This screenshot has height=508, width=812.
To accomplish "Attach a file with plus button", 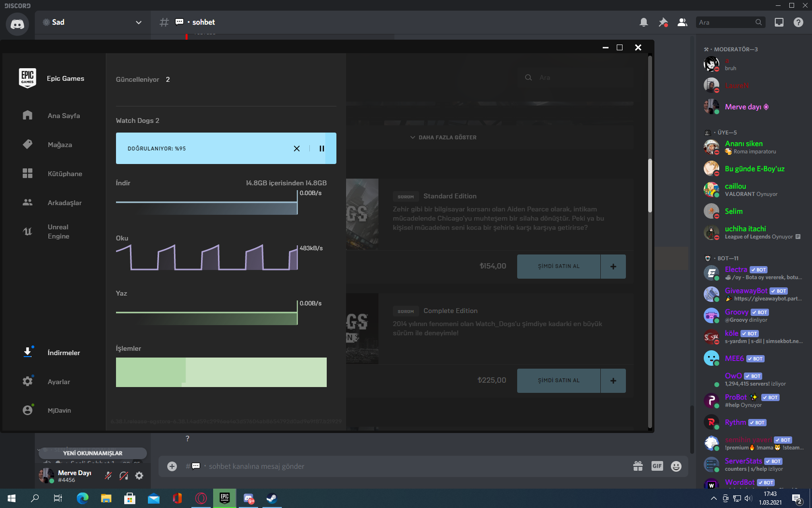I will [172, 466].
